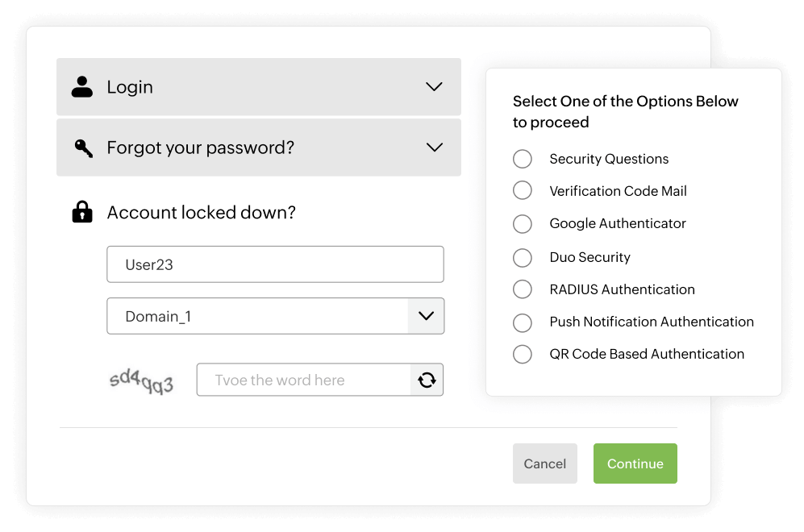Expand the Login section

[258, 86]
